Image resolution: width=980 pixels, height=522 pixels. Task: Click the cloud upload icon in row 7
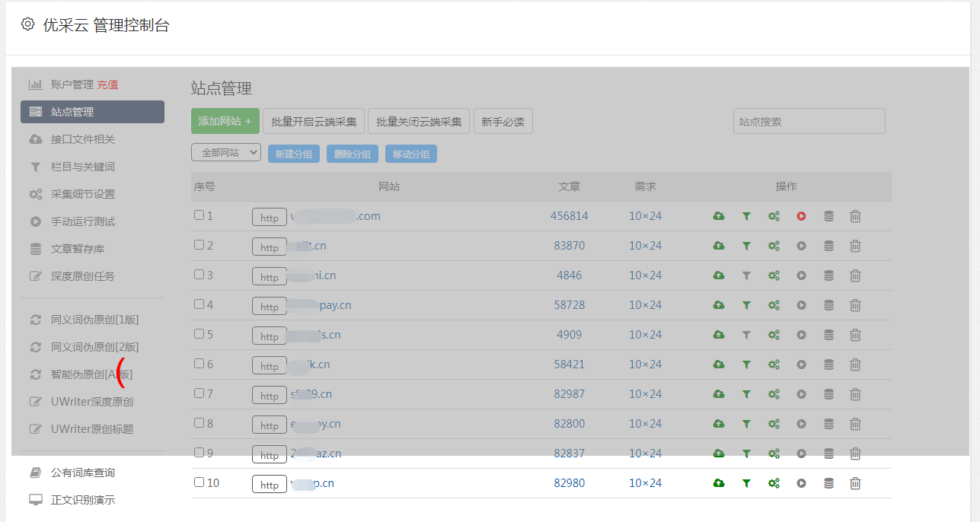point(719,394)
